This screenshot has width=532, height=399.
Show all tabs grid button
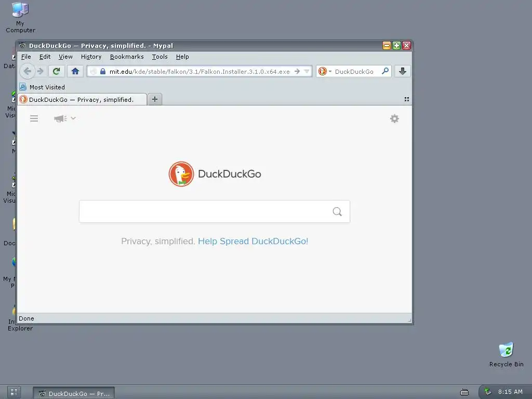(406, 99)
